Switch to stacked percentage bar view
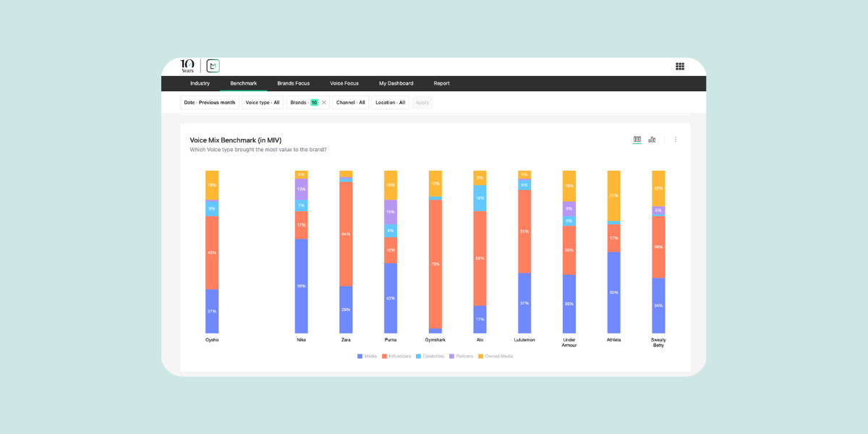This screenshot has height=434, width=868. point(637,140)
